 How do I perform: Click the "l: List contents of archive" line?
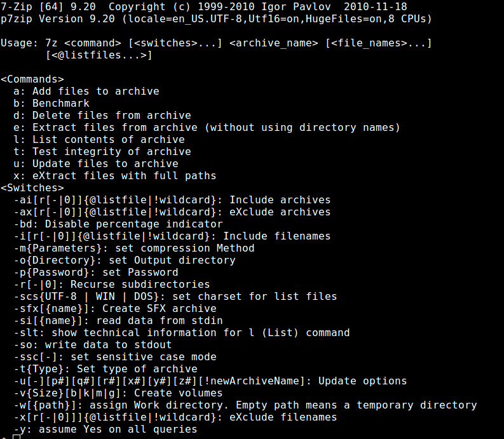(99, 140)
